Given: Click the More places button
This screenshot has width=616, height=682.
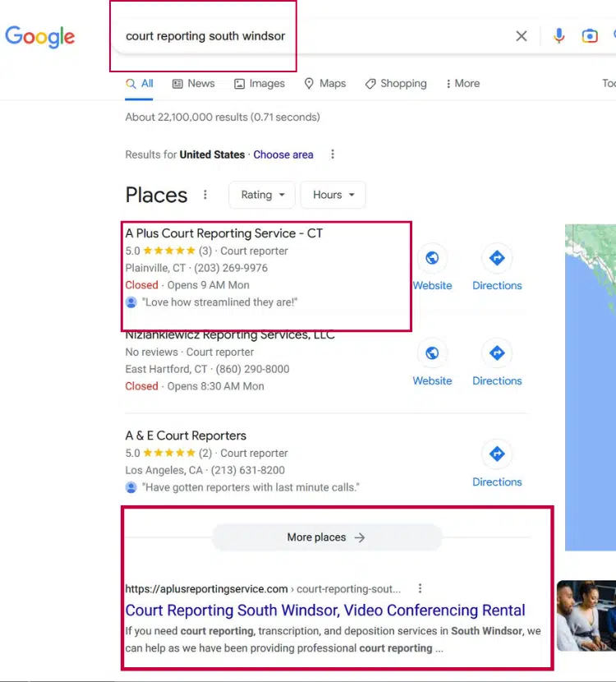Looking at the screenshot, I should click(326, 537).
